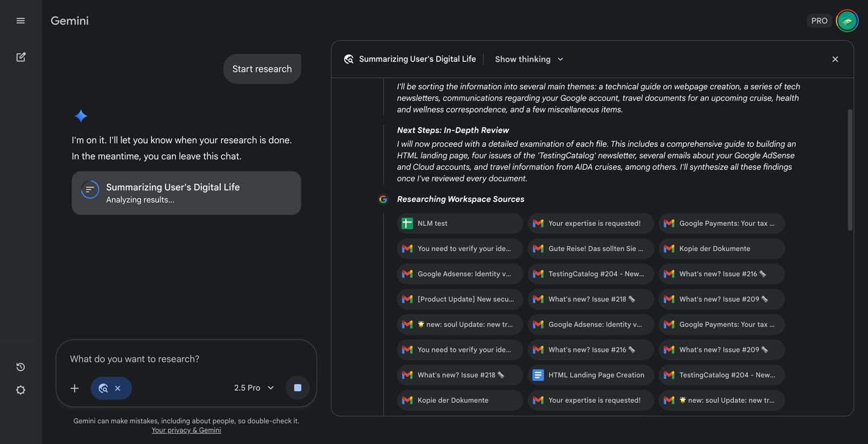Open Your privacy & Gemini link

[186, 430]
